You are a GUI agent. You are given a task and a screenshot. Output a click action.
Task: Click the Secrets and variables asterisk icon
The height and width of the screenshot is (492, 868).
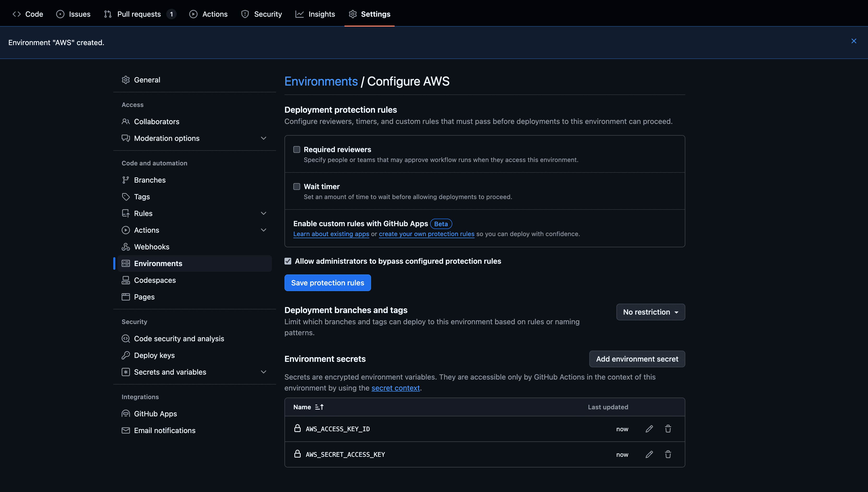coord(126,372)
